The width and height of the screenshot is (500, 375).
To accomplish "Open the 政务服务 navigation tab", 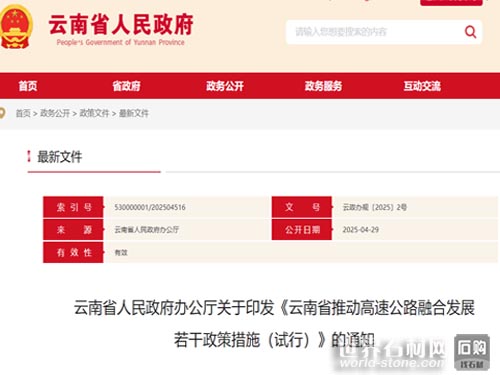I will click(323, 86).
